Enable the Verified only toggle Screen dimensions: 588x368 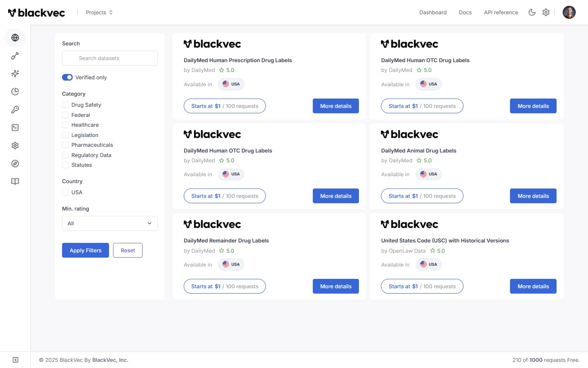coord(67,77)
